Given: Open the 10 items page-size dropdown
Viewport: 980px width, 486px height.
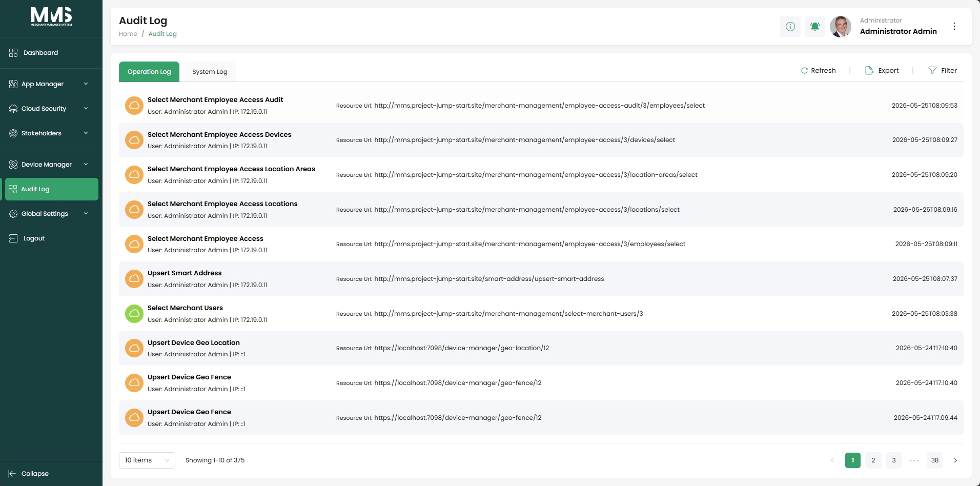Looking at the screenshot, I should 147,460.
